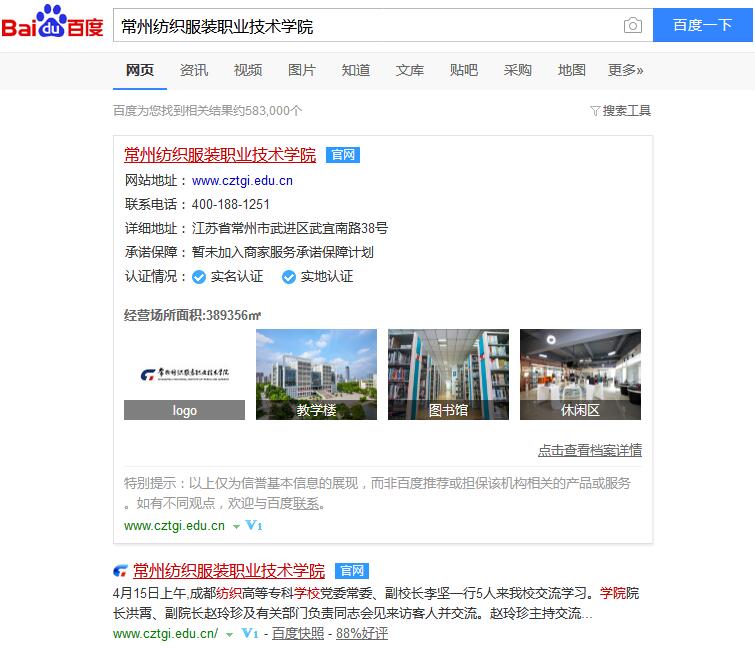Switch to the 贴吧 tab

[x=464, y=70]
